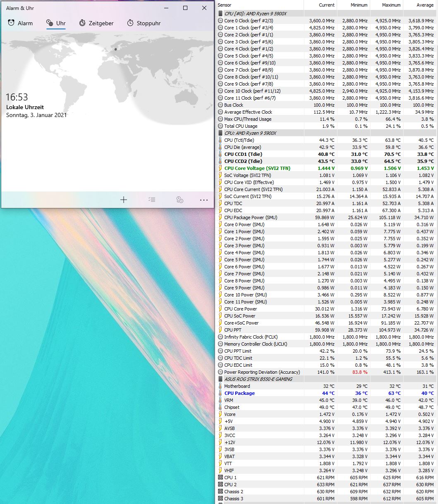Screen dimensions: 438x504
Task: Click the icon beside Total CPU Usage
Action: pyautogui.click(x=220, y=126)
